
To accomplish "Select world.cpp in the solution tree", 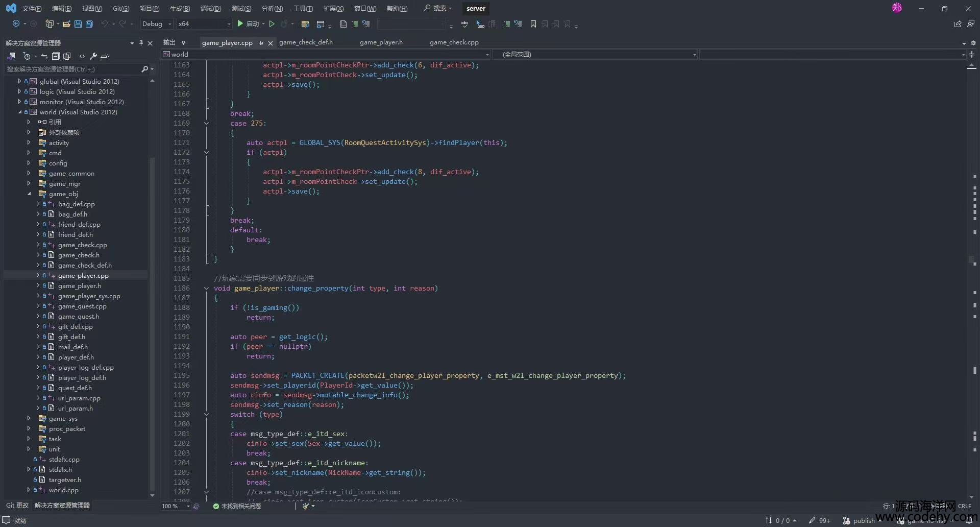I will [x=64, y=490].
